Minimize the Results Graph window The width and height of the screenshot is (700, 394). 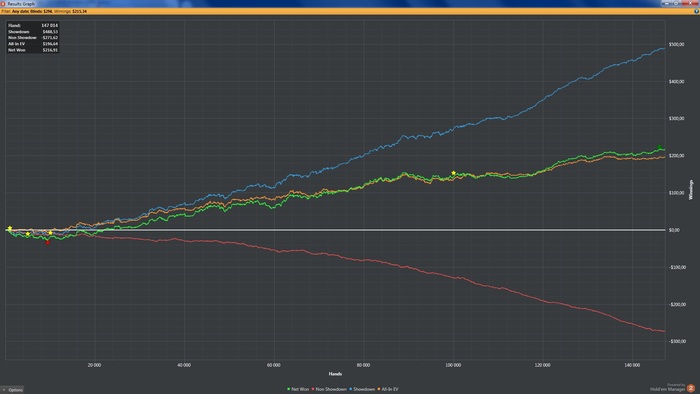(667, 3)
